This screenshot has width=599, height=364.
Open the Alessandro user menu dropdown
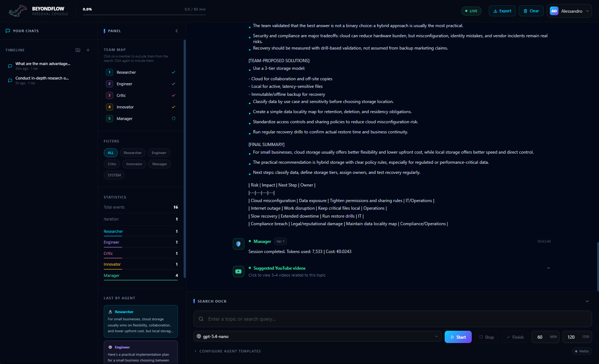click(x=569, y=11)
